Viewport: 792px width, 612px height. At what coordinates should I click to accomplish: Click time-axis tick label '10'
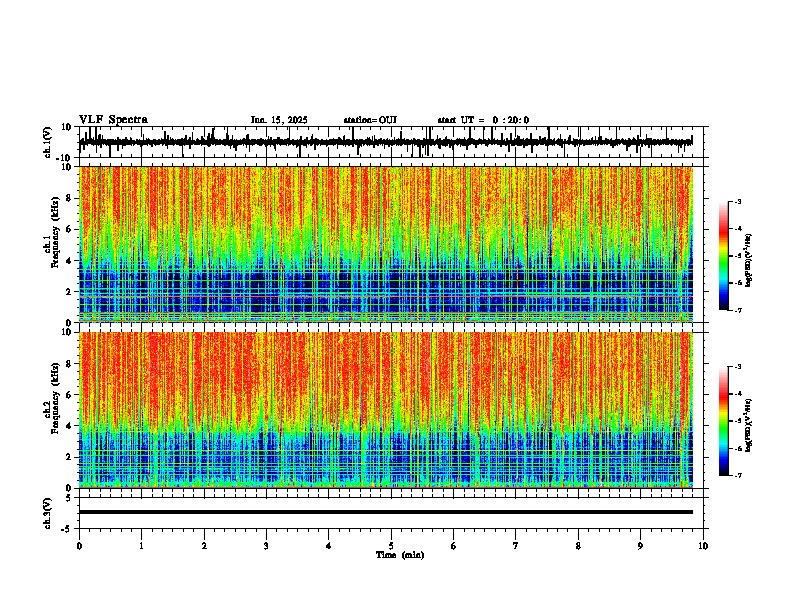(703, 546)
